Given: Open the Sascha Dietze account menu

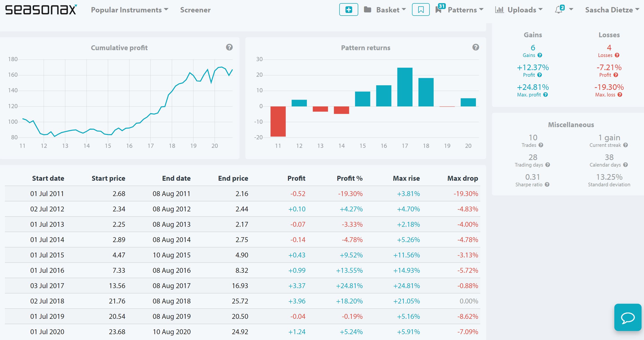Looking at the screenshot, I should (611, 10).
